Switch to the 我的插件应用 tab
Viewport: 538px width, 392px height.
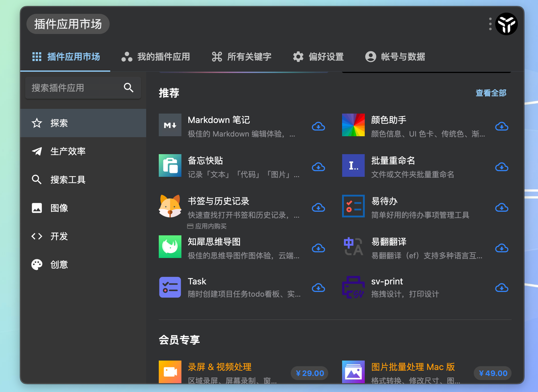156,57
